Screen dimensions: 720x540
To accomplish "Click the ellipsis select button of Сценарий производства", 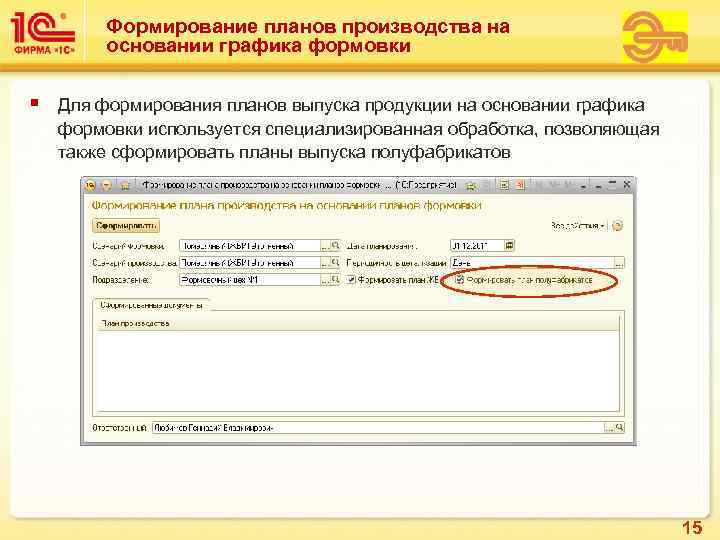I will pyautogui.click(x=325, y=263).
